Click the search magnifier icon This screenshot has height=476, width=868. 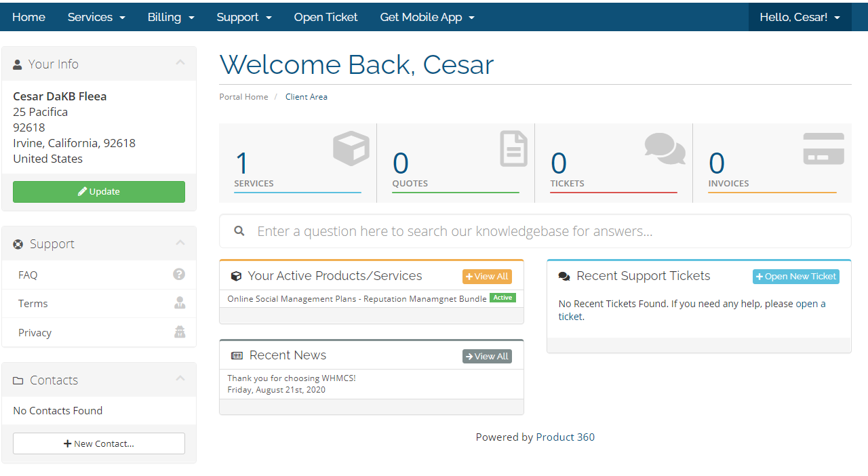239,231
